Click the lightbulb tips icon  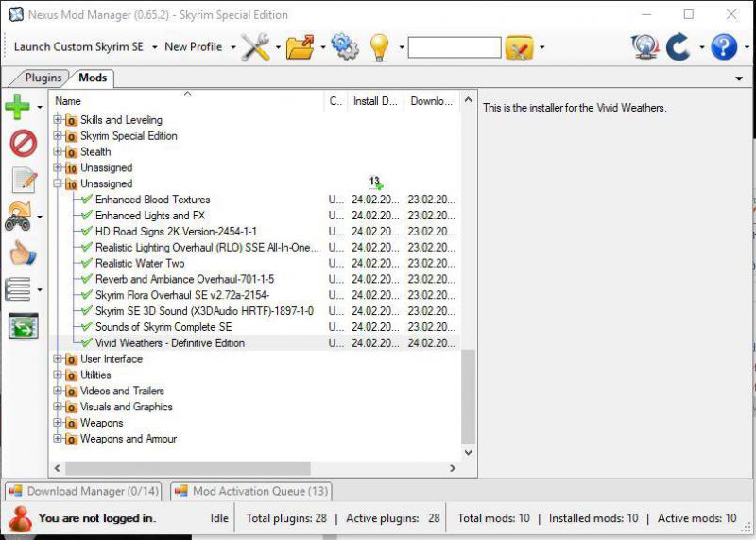point(379,47)
